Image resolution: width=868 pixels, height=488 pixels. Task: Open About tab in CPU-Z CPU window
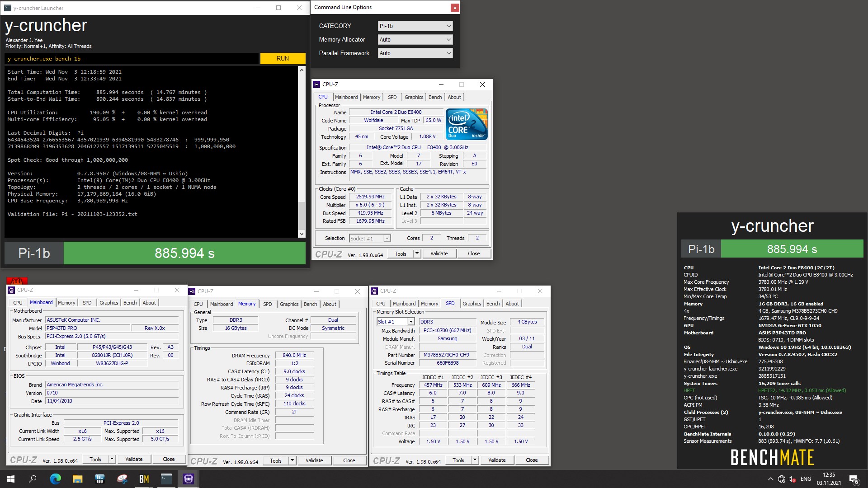click(x=454, y=97)
